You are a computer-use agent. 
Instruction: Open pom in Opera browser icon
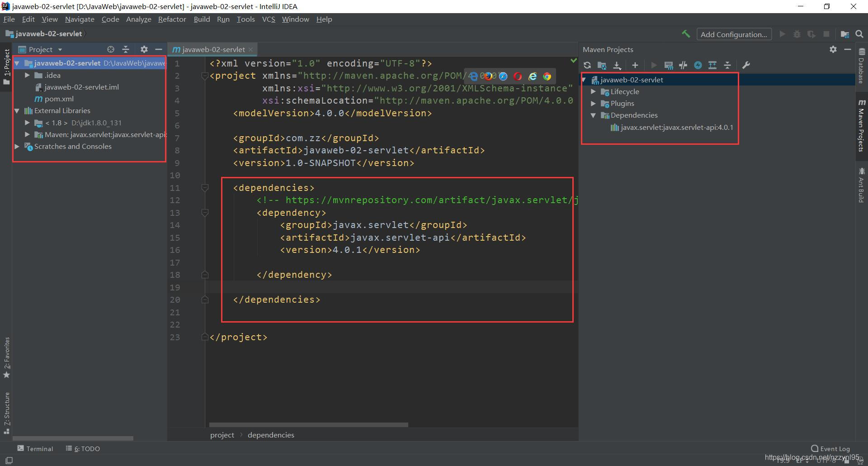click(x=518, y=76)
